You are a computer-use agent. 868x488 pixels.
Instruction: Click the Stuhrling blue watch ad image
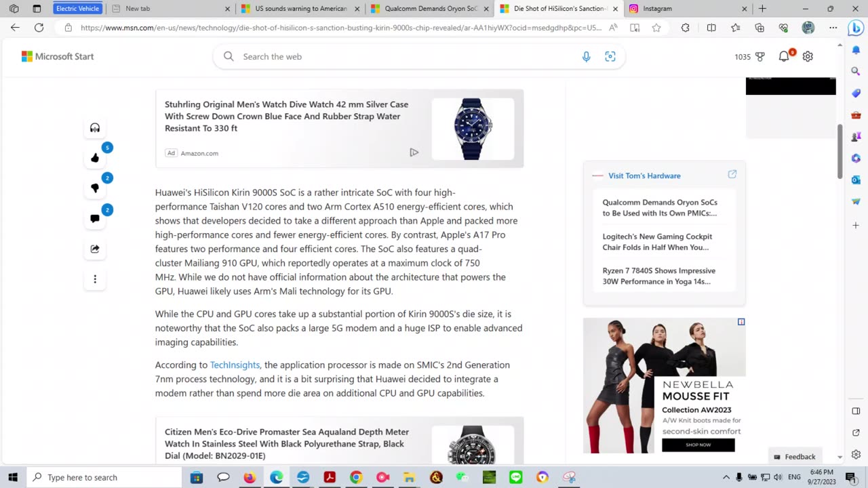[x=473, y=129]
